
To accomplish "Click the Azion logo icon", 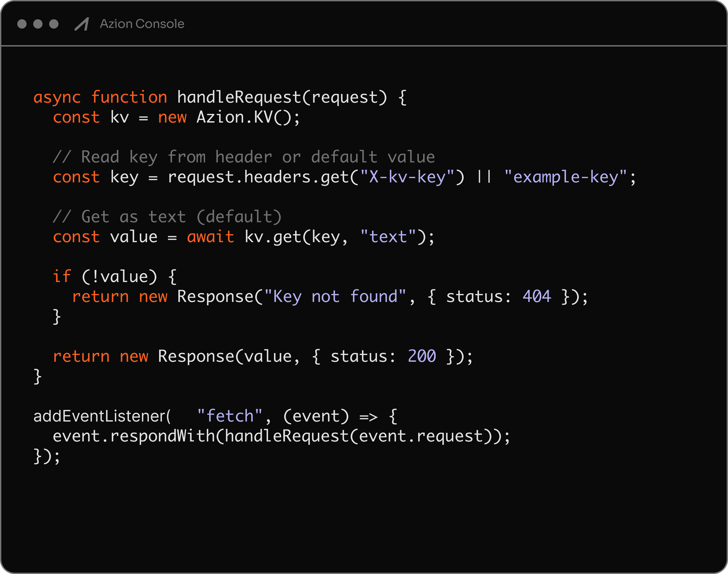I will click(x=82, y=24).
